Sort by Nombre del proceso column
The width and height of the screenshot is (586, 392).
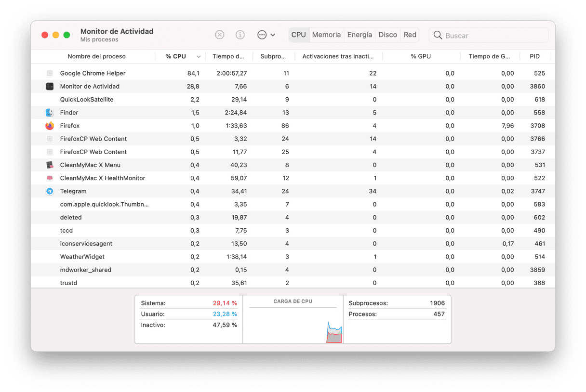tap(96, 56)
